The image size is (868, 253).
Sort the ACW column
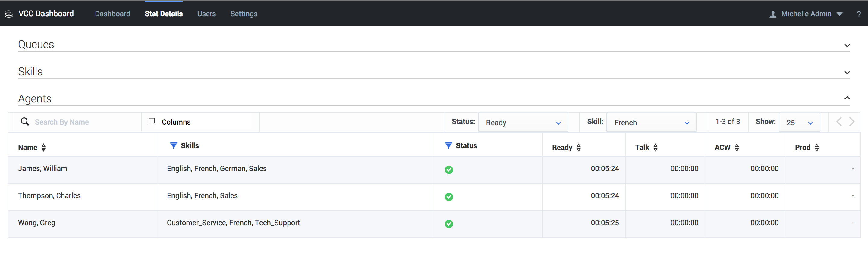click(737, 148)
